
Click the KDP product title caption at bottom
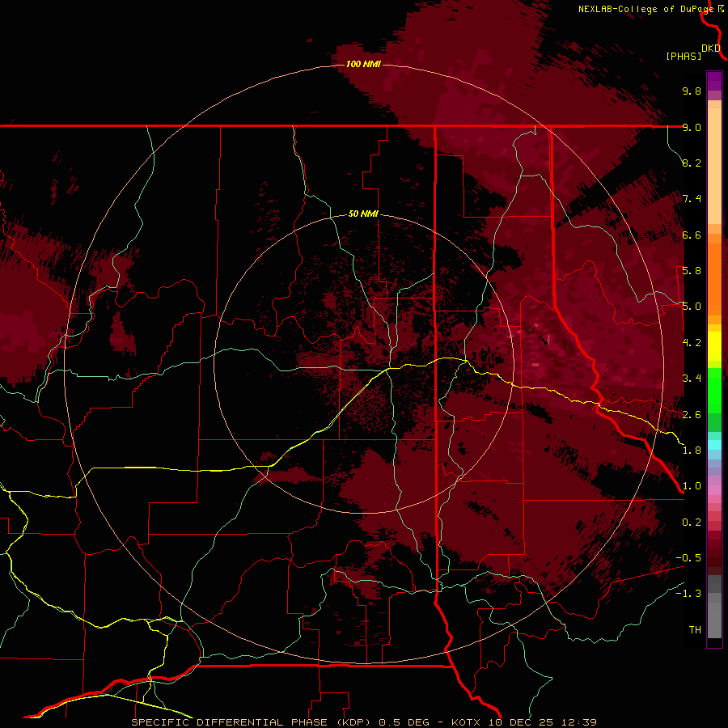[363, 722]
